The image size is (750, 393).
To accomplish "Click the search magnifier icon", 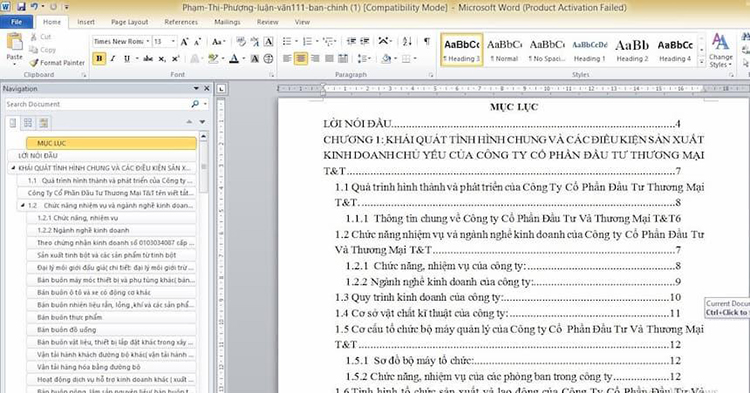I will pyautogui.click(x=195, y=104).
